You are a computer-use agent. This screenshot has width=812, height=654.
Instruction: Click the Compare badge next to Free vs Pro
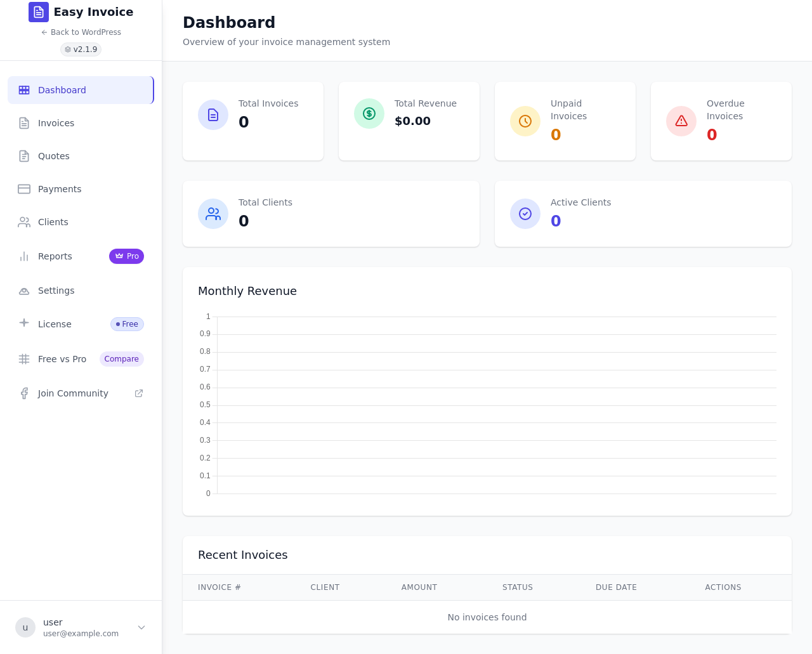click(122, 359)
